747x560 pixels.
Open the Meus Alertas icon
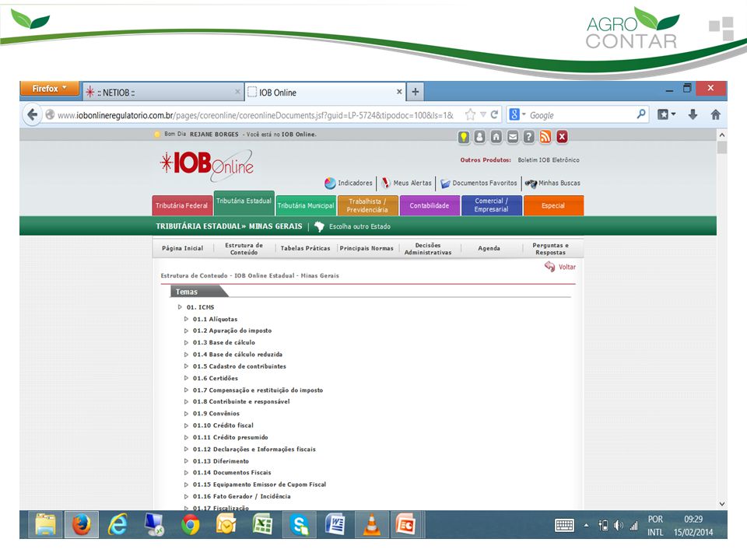[x=385, y=183]
